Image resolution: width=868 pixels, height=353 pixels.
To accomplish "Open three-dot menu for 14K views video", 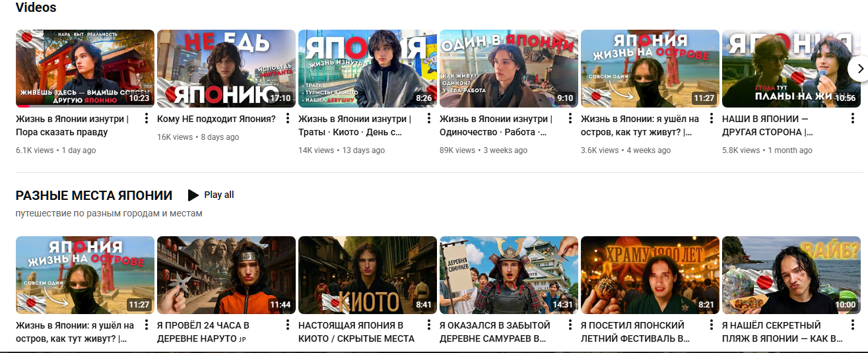I will tap(428, 119).
